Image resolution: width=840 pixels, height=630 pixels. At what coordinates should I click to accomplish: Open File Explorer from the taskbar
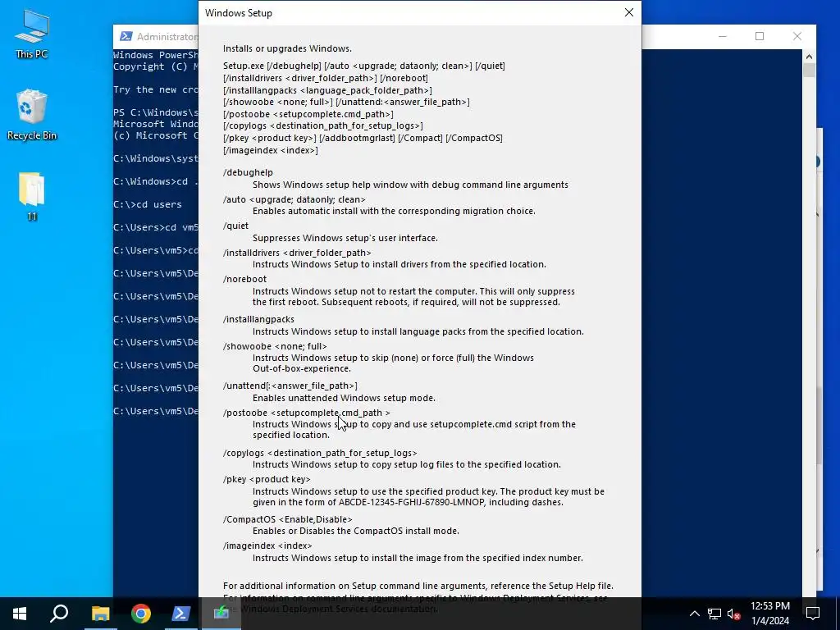(x=100, y=614)
